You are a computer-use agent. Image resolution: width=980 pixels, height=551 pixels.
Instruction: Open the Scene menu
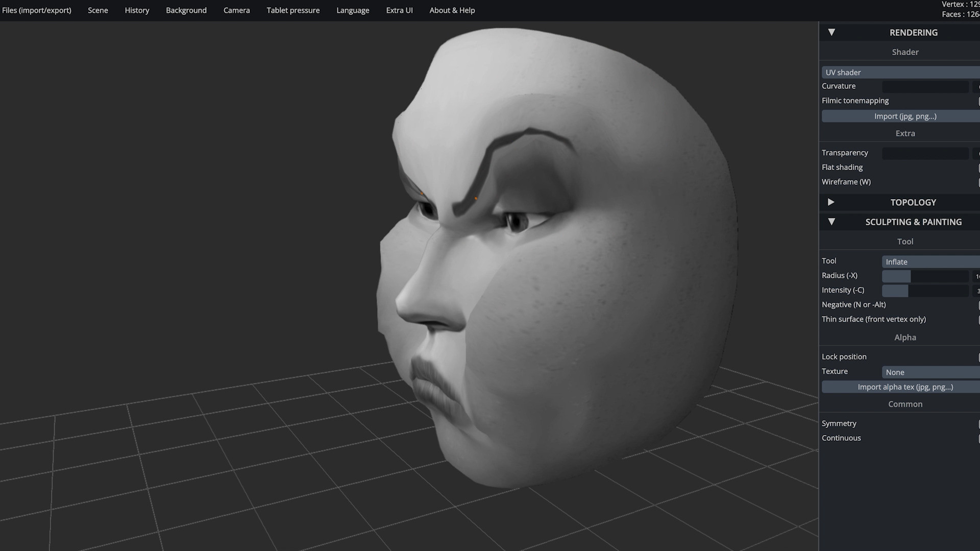point(98,10)
